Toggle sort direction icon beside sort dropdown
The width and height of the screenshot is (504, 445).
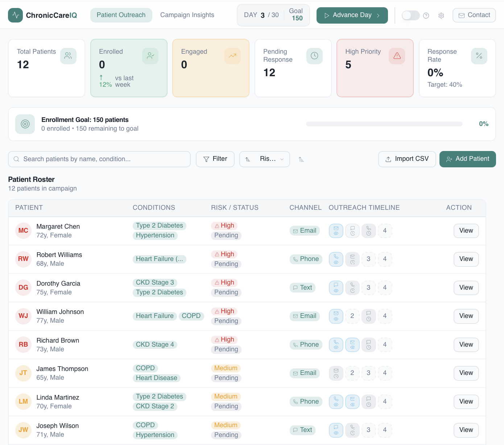coord(301,159)
